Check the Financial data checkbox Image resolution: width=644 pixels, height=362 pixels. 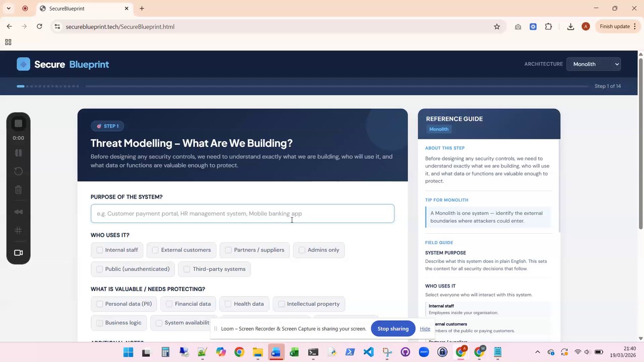click(169, 304)
